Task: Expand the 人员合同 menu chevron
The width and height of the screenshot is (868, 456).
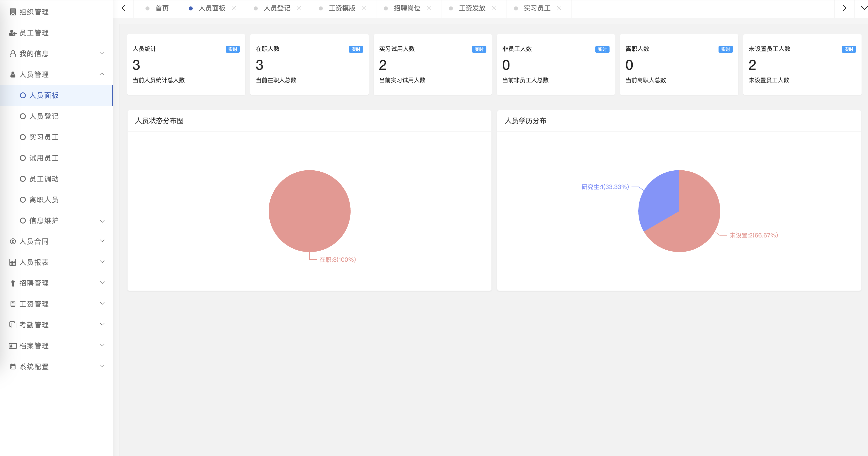Action: (x=103, y=241)
